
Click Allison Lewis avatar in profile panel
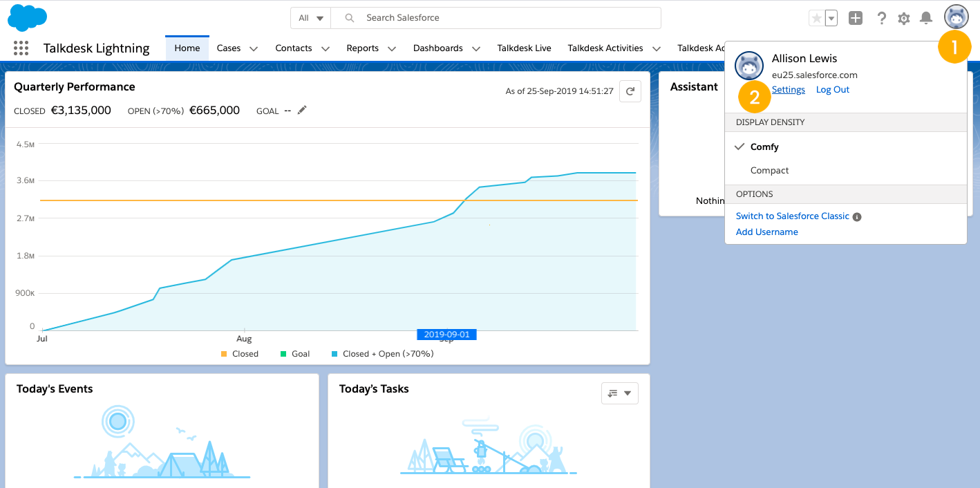pos(749,66)
